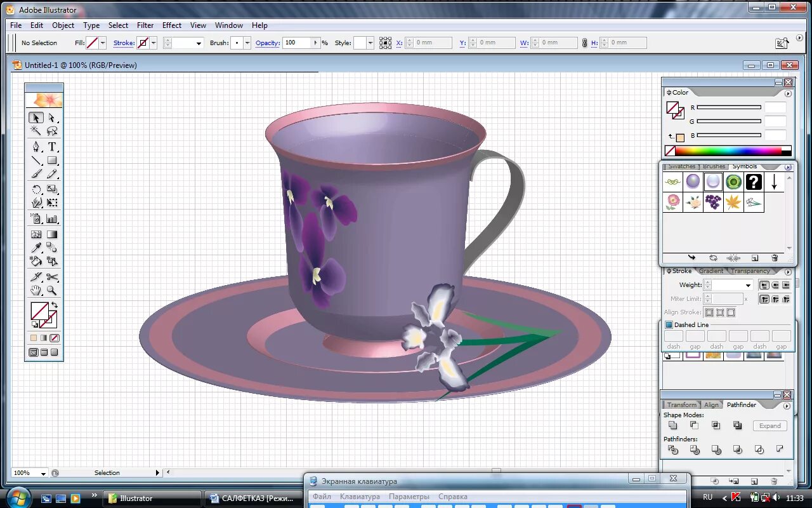Click the Stroke link in control bar
The height and width of the screenshot is (508, 812).
click(124, 43)
